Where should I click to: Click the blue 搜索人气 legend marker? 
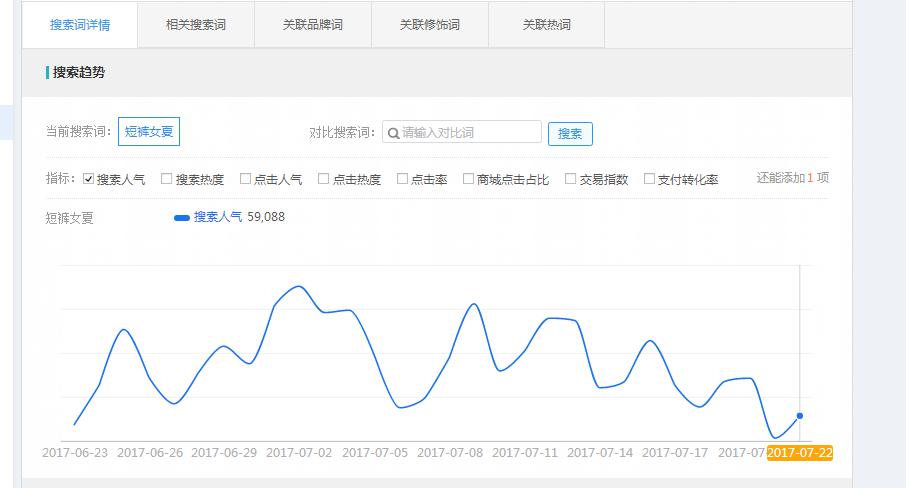pyautogui.click(x=182, y=217)
